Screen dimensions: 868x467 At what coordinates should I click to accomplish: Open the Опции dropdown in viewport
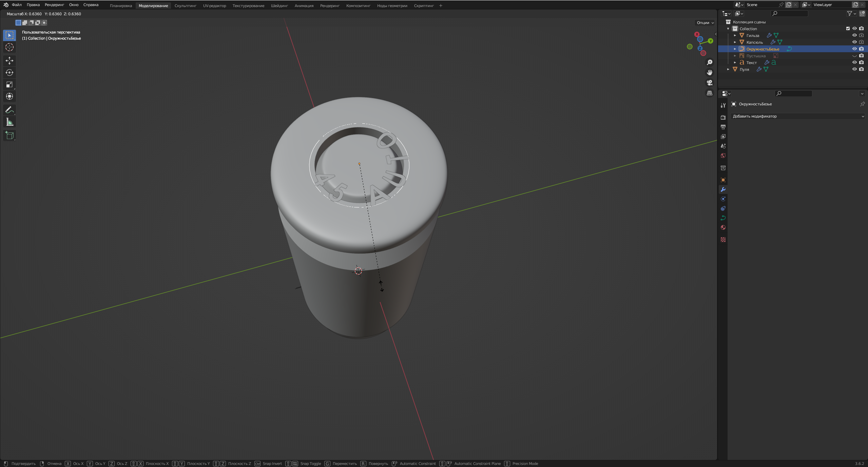click(x=705, y=23)
